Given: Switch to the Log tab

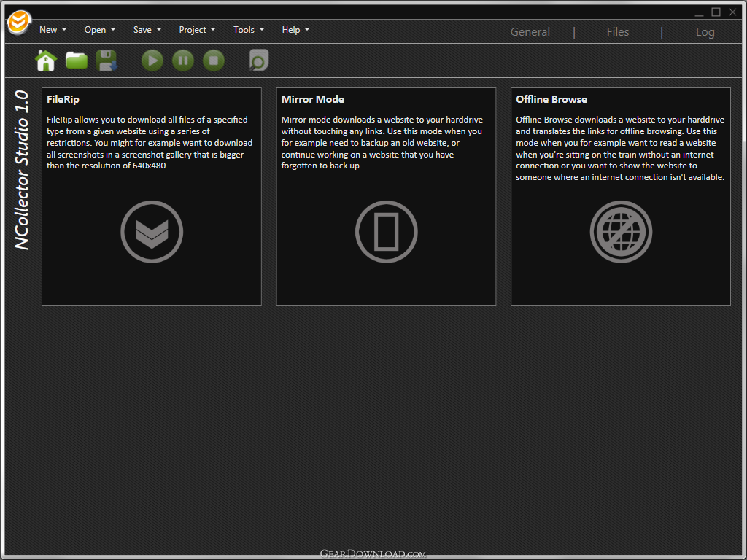Looking at the screenshot, I should [x=705, y=32].
